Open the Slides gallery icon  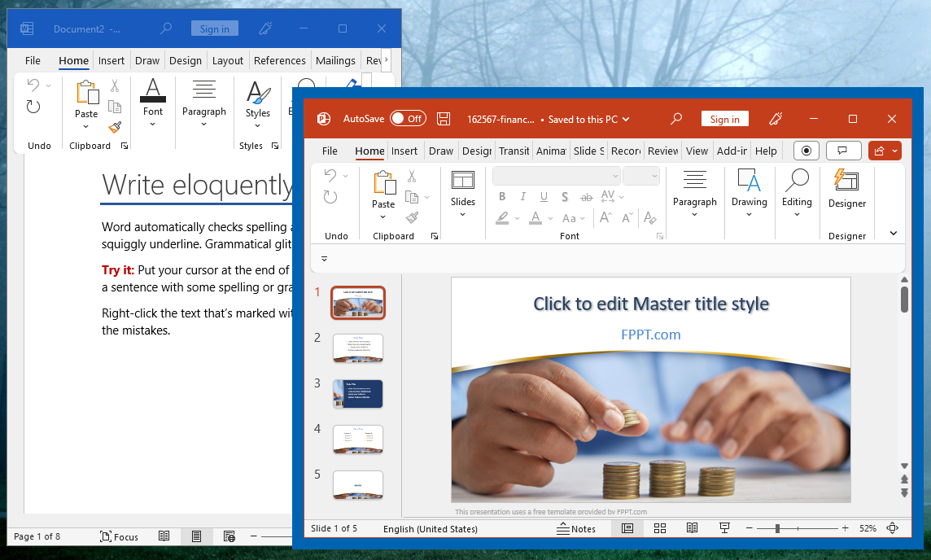click(x=462, y=180)
